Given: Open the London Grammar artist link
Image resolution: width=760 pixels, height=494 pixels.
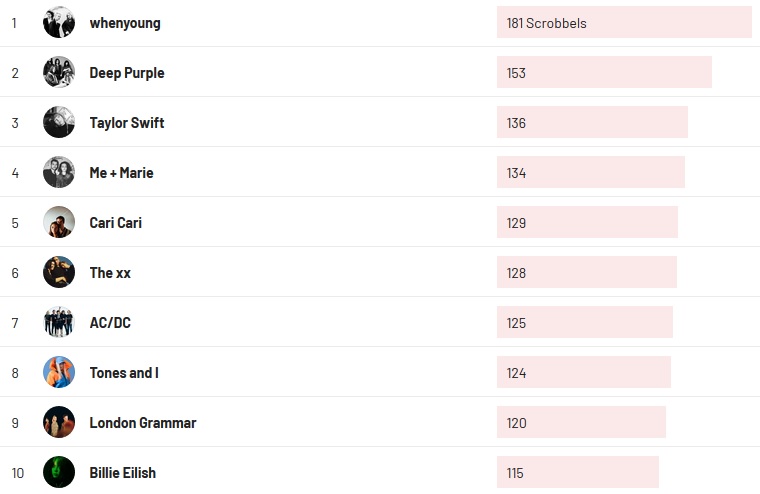Looking at the screenshot, I should (x=143, y=423).
